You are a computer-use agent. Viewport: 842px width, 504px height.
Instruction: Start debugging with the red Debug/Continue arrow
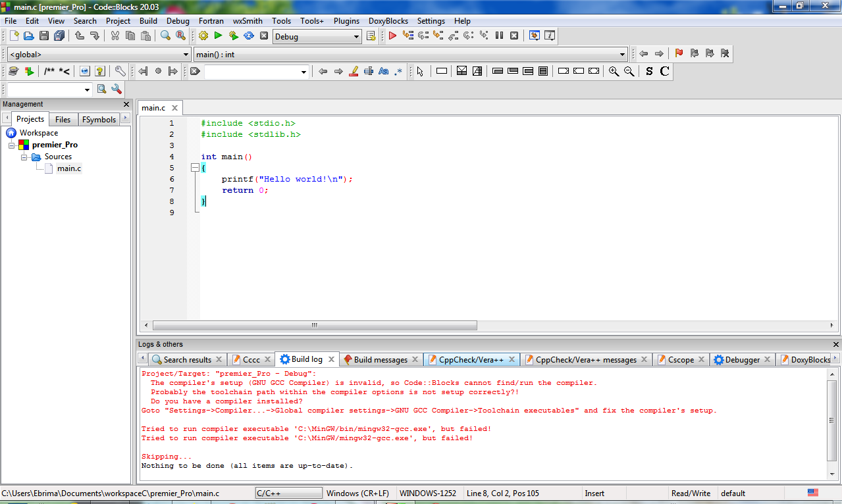[391, 36]
